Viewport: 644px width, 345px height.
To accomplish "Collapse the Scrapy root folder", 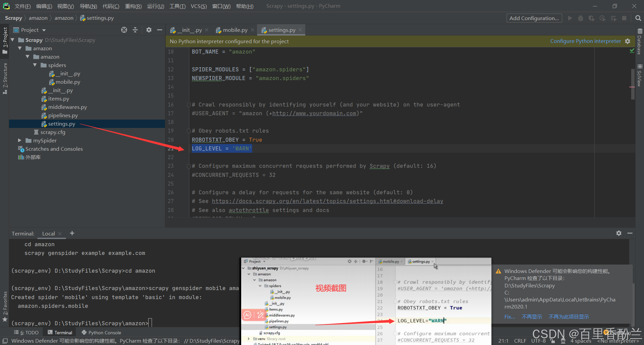I will coord(13,40).
